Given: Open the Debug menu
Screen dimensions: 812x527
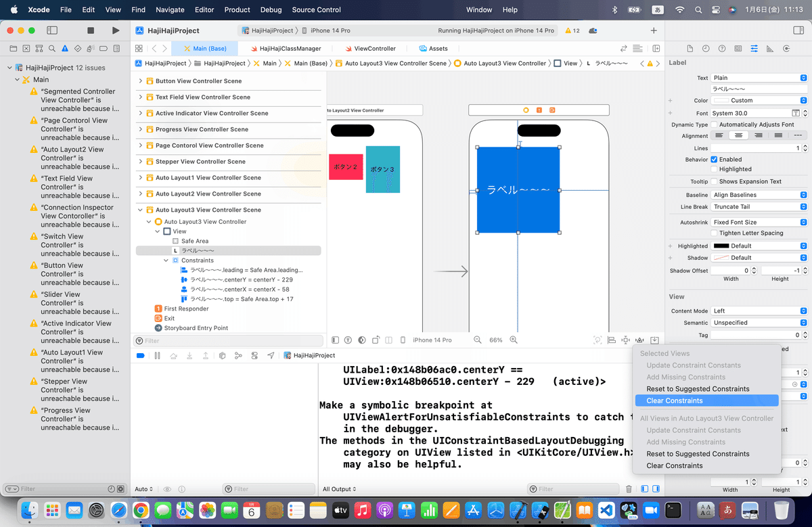Looking at the screenshot, I should tap(271, 9).
